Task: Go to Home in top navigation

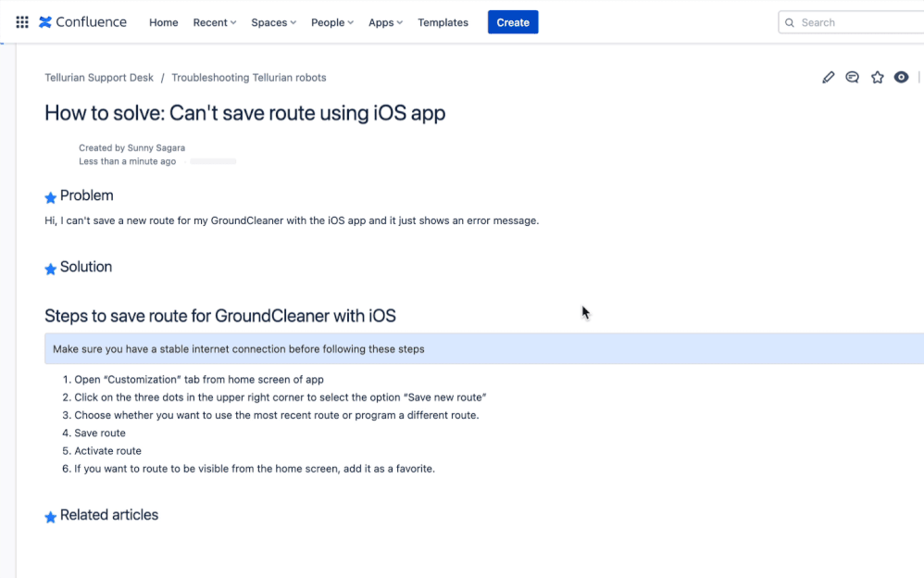Action: (163, 22)
